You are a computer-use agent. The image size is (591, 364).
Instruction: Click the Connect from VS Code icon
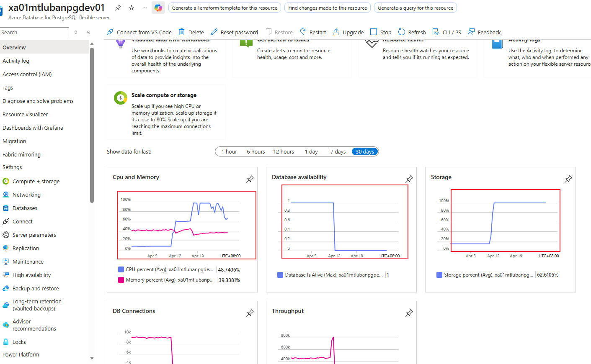[x=110, y=32]
